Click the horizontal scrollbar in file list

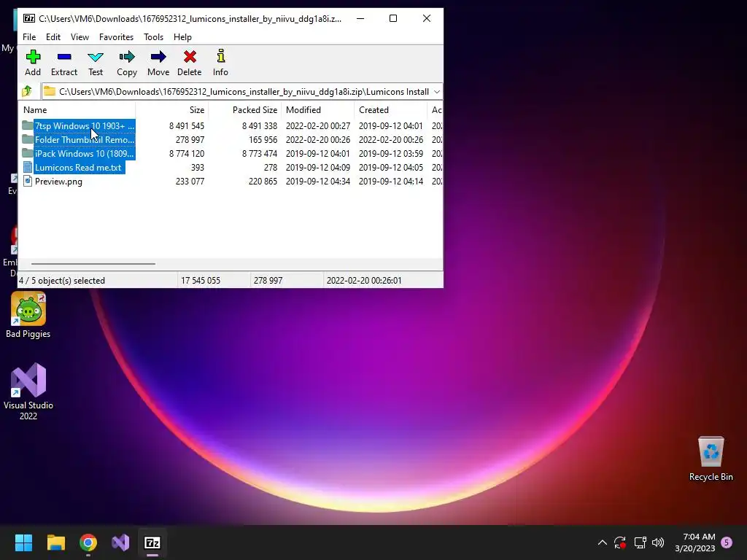(x=93, y=263)
